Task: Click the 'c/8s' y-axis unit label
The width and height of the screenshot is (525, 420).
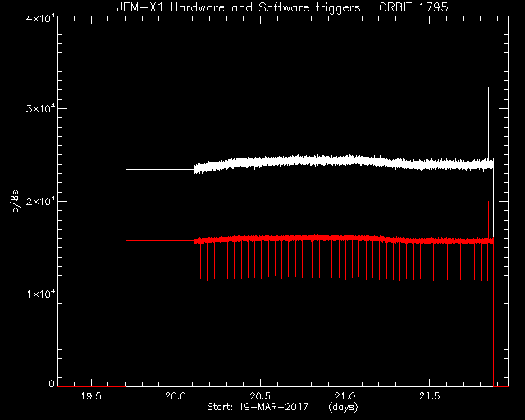Action: pos(16,201)
